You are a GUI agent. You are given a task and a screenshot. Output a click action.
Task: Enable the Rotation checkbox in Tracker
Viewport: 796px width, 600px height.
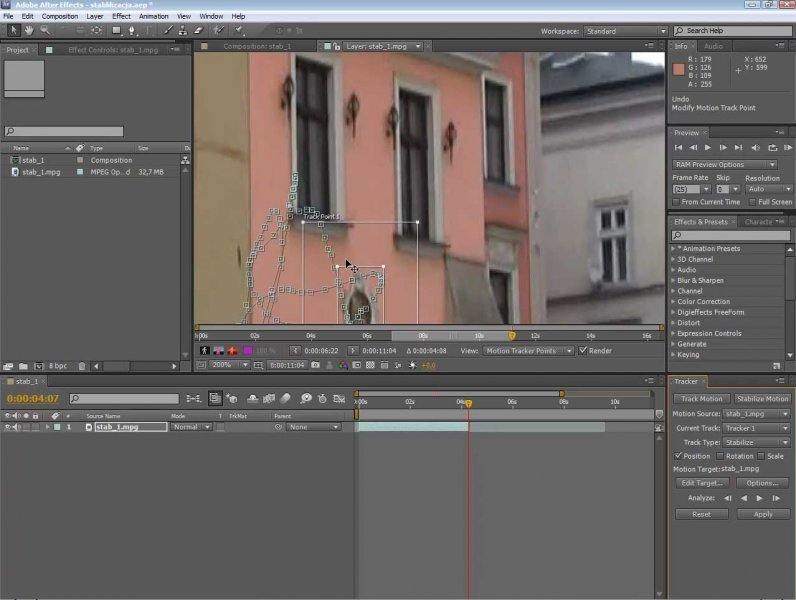720,456
